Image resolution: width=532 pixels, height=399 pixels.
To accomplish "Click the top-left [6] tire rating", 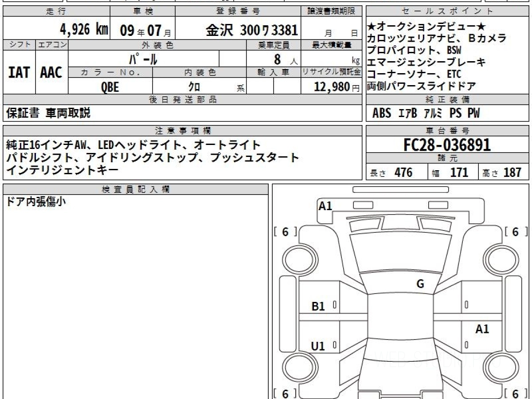I will point(285,232).
